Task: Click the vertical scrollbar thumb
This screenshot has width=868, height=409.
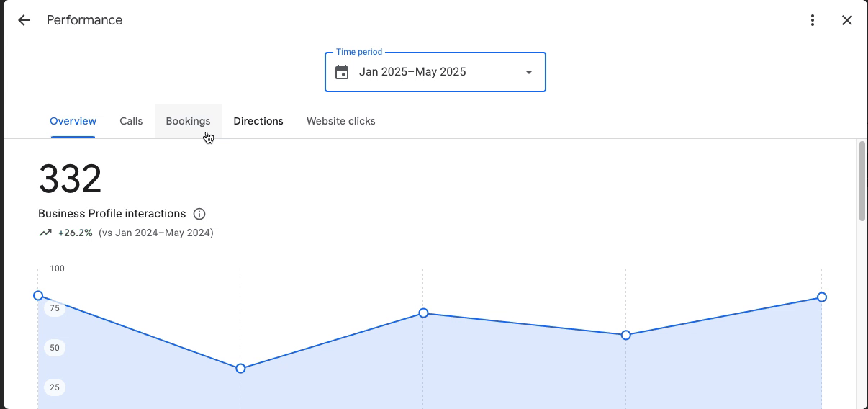Action: (862, 181)
